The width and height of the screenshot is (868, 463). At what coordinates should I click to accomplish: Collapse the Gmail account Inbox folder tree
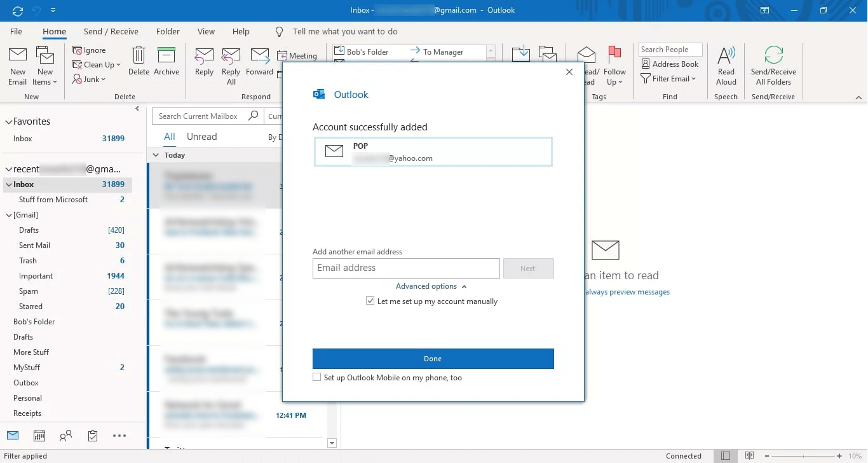pyautogui.click(x=8, y=184)
